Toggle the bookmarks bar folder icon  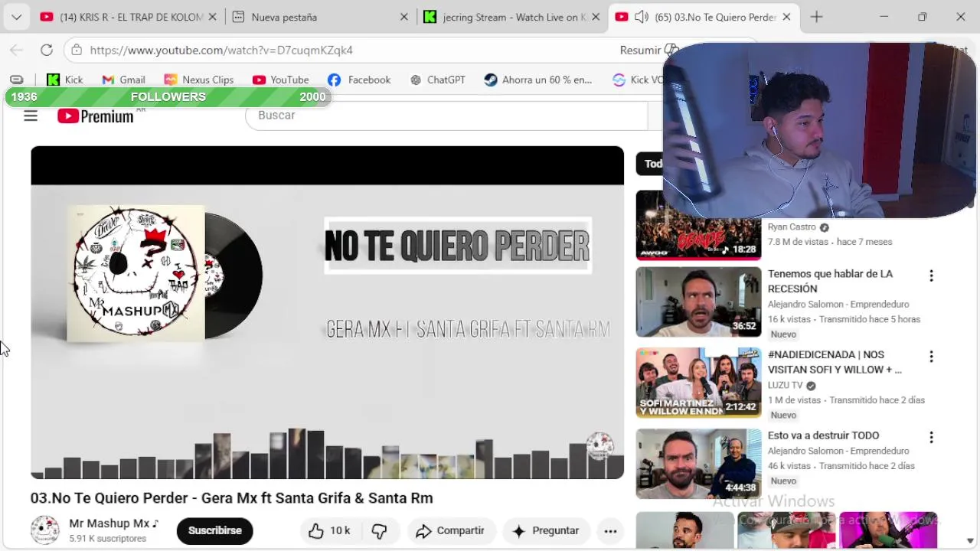coord(16,80)
